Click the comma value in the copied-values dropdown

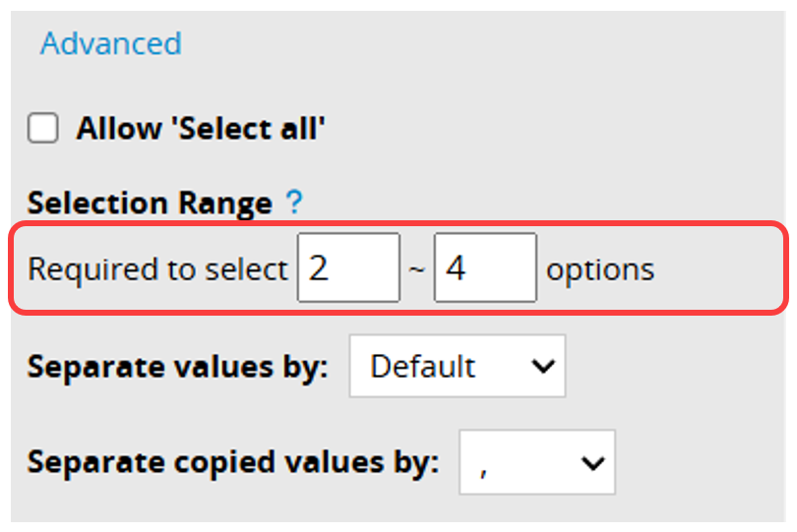point(484,464)
